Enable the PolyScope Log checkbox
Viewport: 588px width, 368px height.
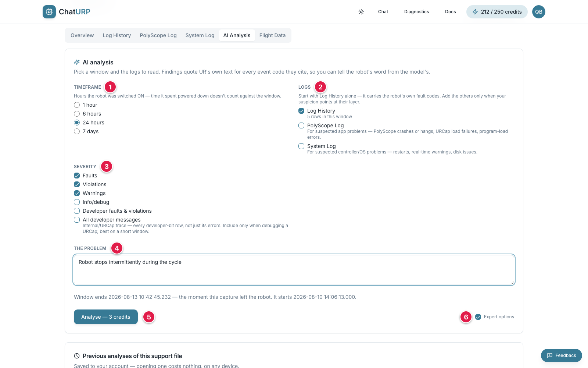pos(301,125)
